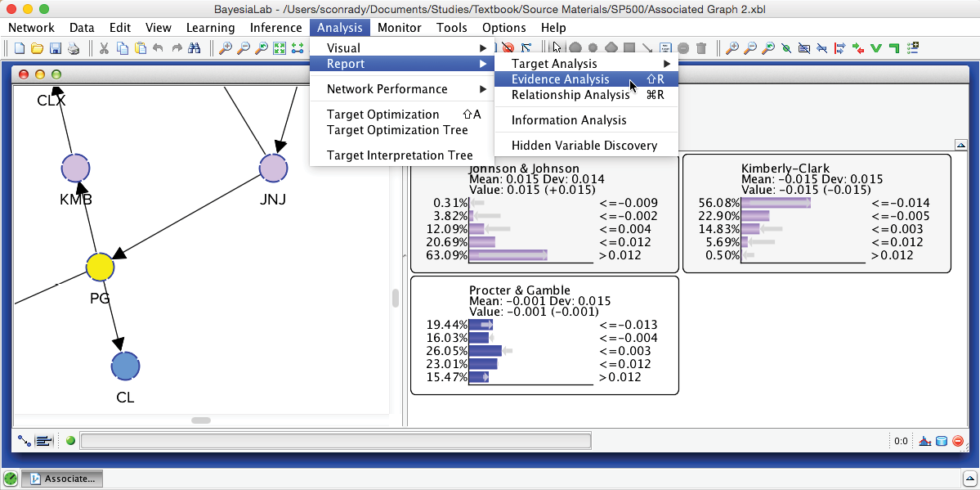Click the graph panel horizontal scrollbar
Image resolution: width=980 pixels, height=490 pixels.
[x=200, y=420]
